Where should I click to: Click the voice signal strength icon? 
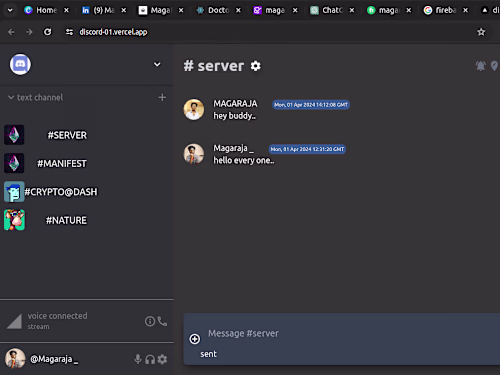[15, 321]
